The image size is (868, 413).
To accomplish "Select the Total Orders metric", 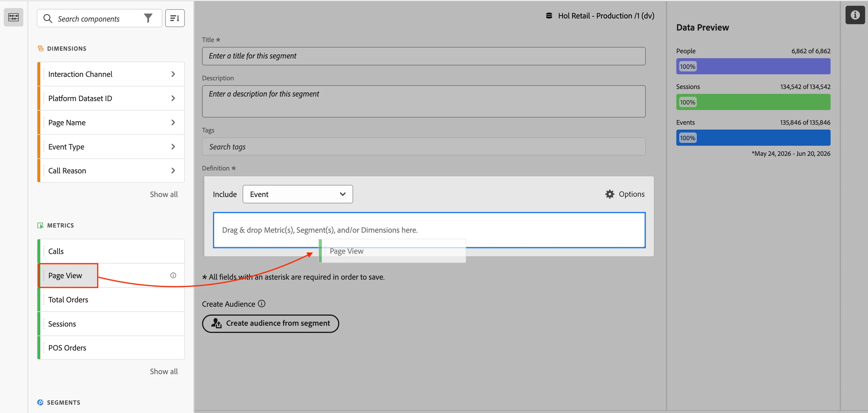I will coord(111,300).
